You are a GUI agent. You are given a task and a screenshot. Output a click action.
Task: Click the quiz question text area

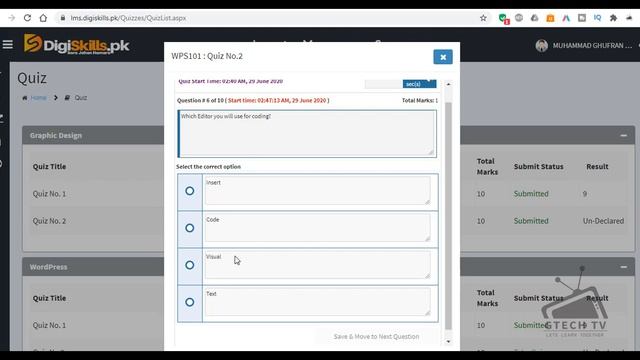pyautogui.click(x=307, y=133)
